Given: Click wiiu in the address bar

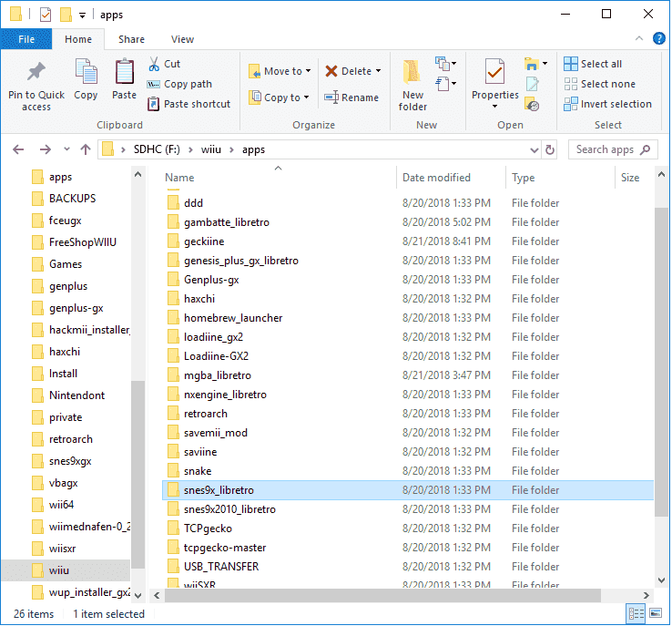Looking at the screenshot, I should click(x=211, y=149).
